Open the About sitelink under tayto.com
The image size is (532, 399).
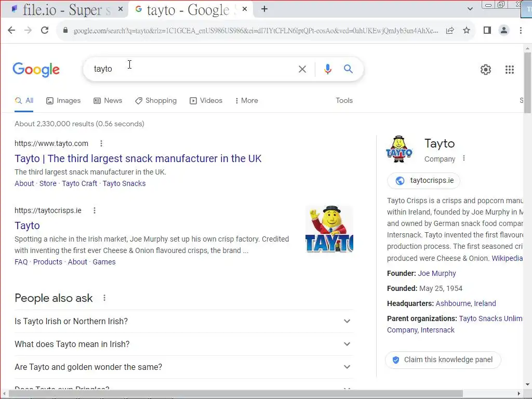coord(24,183)
